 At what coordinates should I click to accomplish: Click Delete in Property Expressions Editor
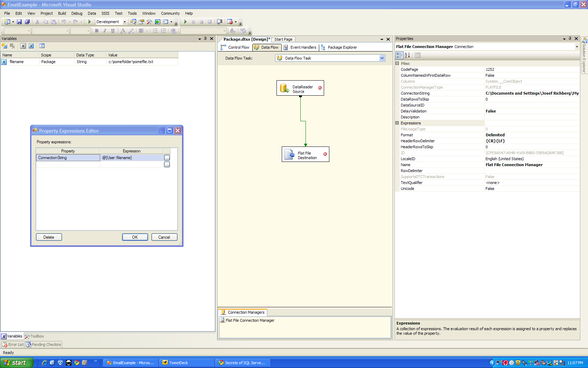[49, 237]
